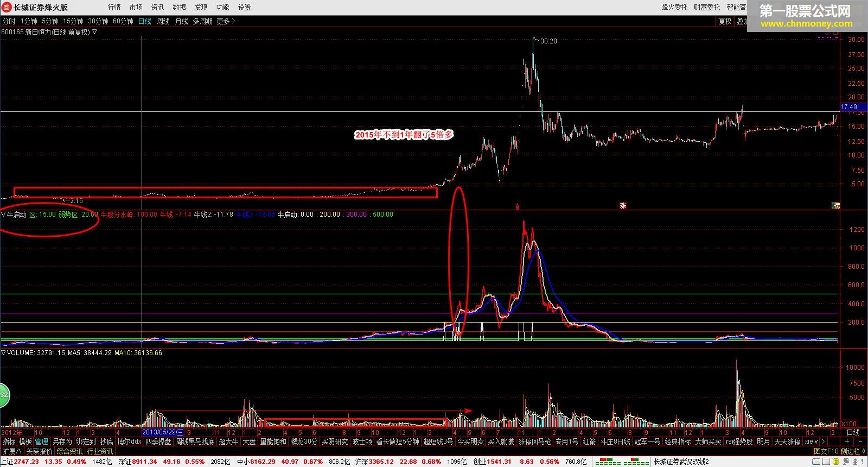Screen dimensions: 868x467
Task: Click the Great Wall Securities app logo icon
Action: tap(7, 7)
